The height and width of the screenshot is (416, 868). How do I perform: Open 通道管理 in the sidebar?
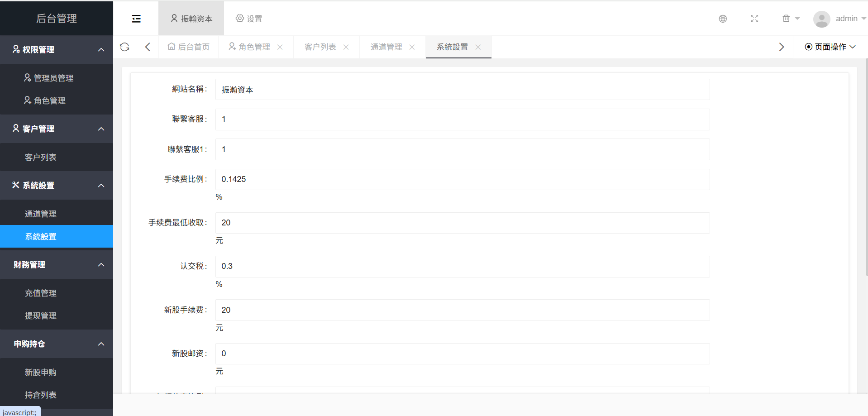point(57,214)
